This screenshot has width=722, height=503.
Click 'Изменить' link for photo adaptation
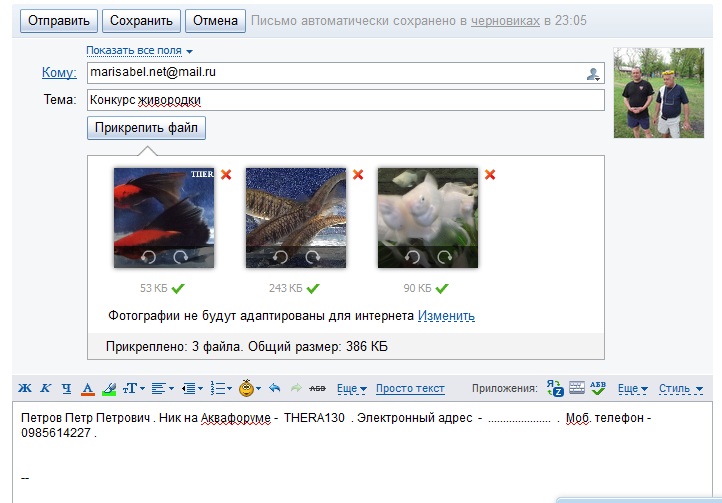tap(446, 316)
